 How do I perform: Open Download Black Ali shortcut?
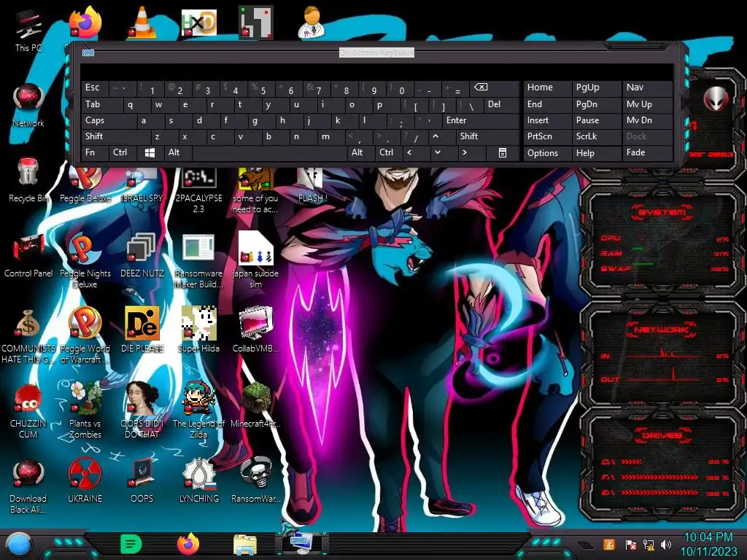(28, 486)
